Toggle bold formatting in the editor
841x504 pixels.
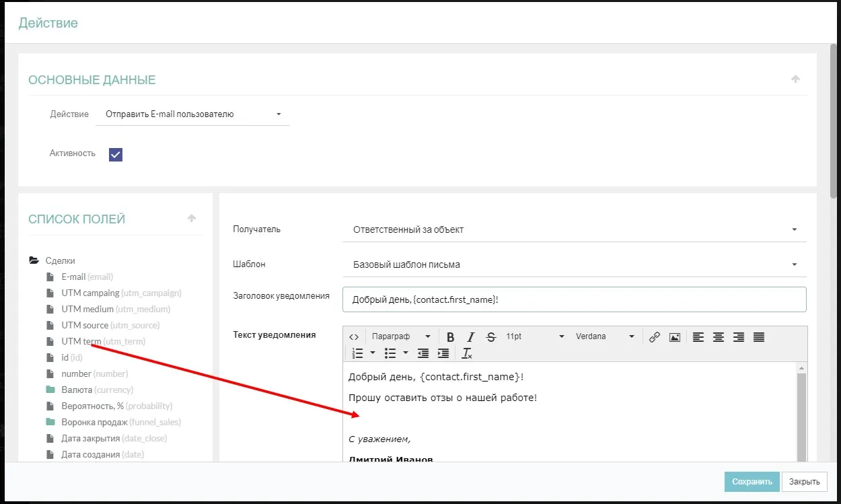click(x=451, y=337)
